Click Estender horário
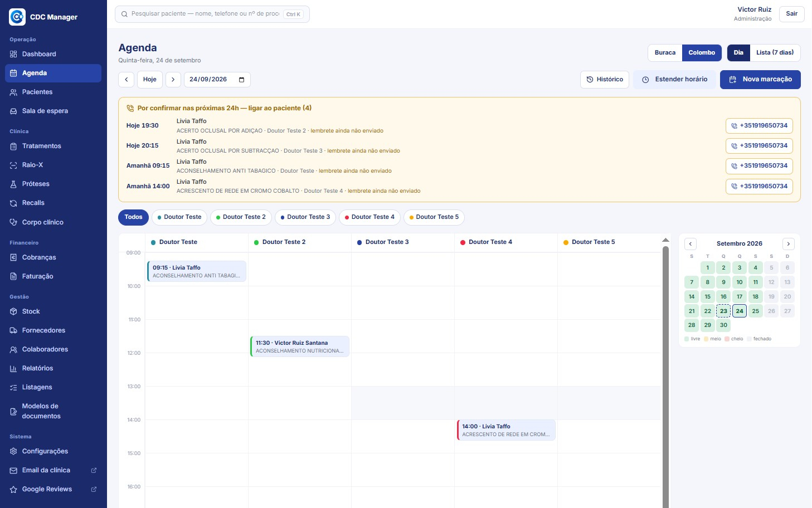This screenshot has width=812, height=508. point(674,80)
